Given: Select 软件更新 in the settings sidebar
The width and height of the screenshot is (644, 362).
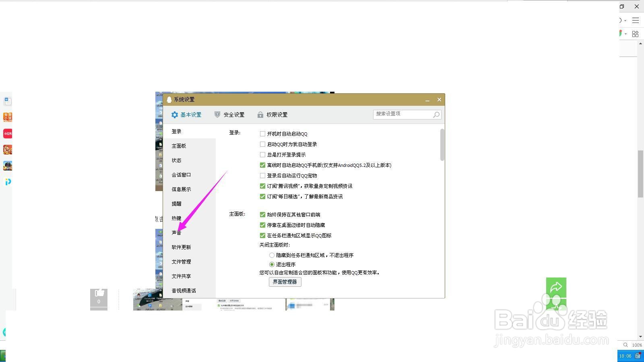Looking at the screenshot, I should tap(189, 247).
